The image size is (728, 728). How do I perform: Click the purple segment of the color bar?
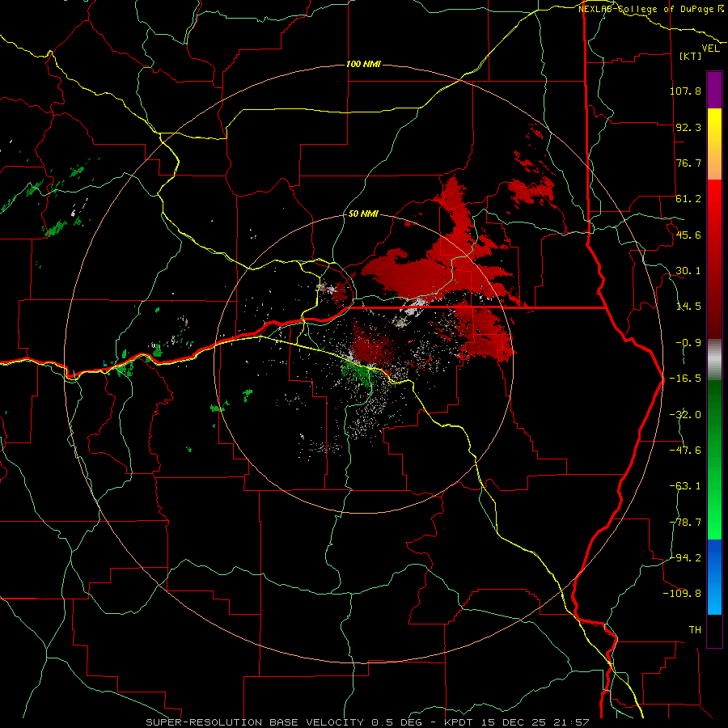point(714,90)
